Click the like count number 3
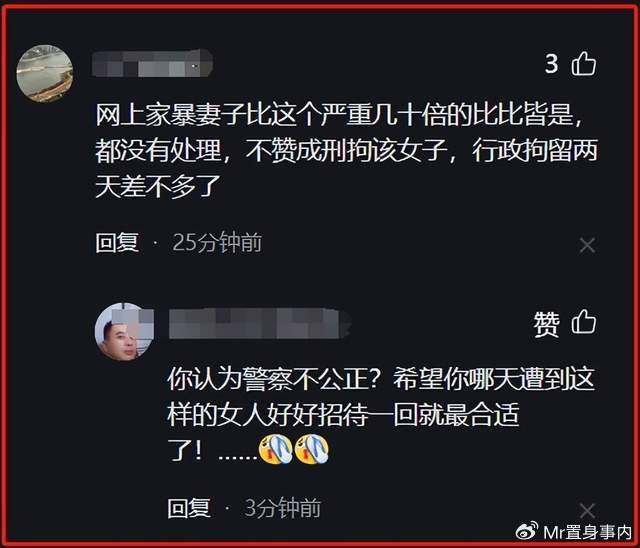 [x=551, y=64]
